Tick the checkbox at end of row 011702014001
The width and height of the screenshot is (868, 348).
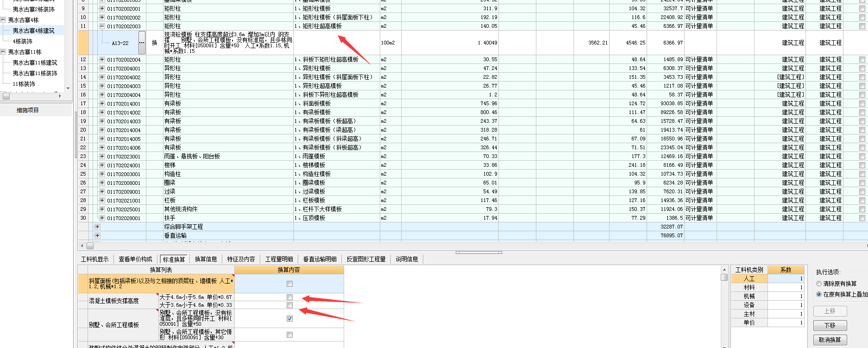point(862,104)
